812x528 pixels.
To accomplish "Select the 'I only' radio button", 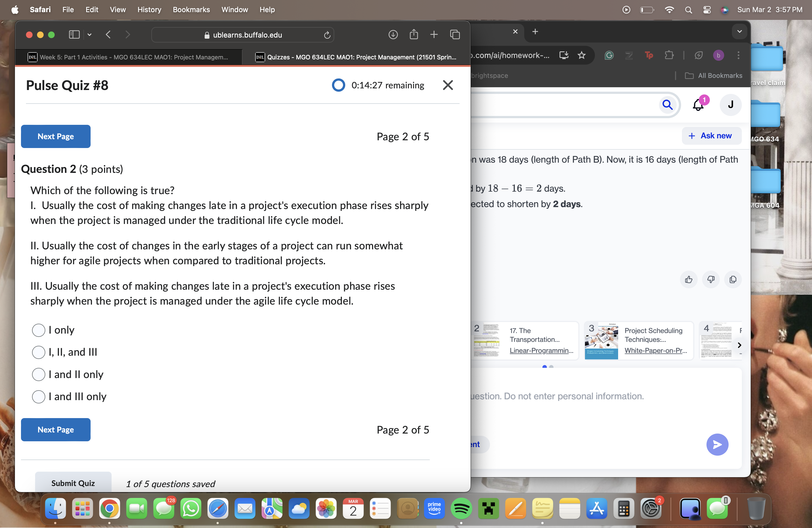I will [x=39, y=330].
